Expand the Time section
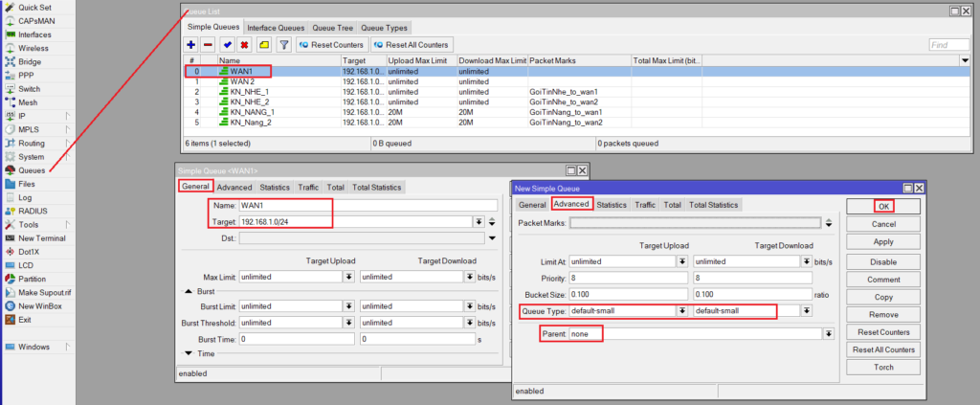980x405 pixels. point(188,353)
